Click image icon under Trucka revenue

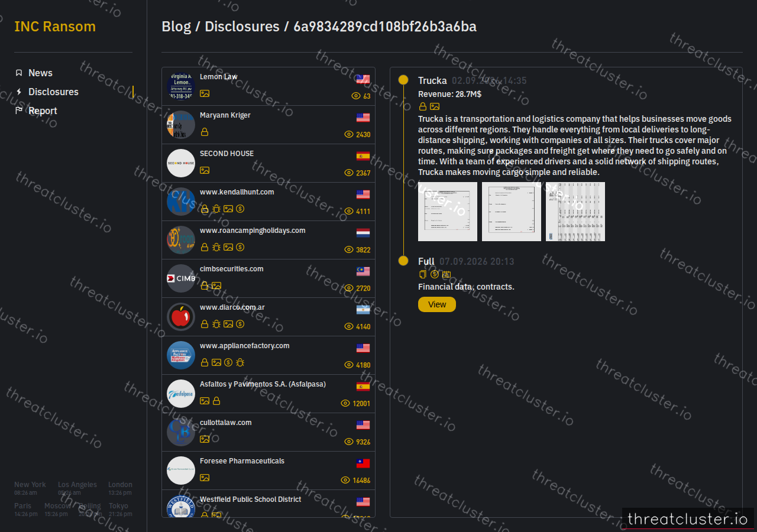pos(435,106)
